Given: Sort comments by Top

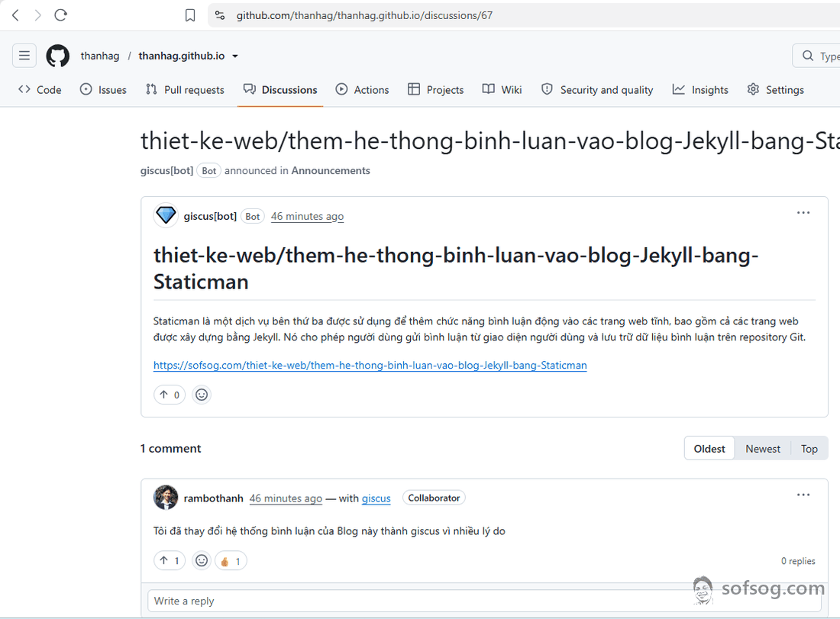Looking at the screenshot, I should coord(809,449).
